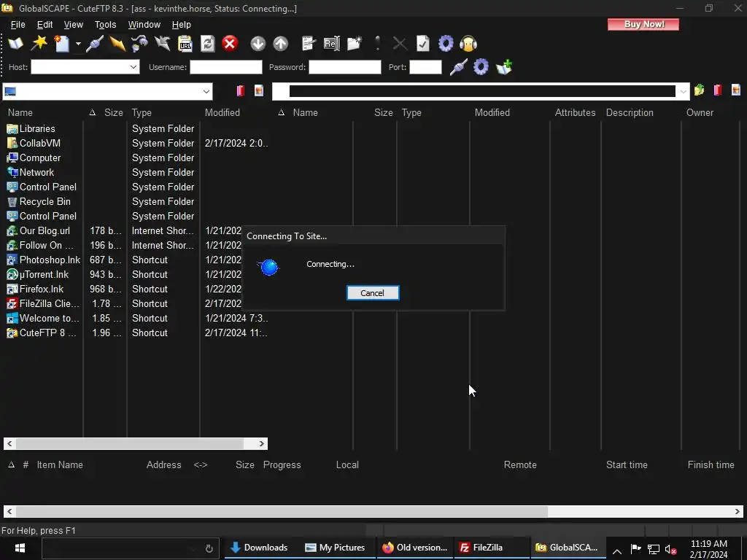Click the Password input field

tap(345, 67)
